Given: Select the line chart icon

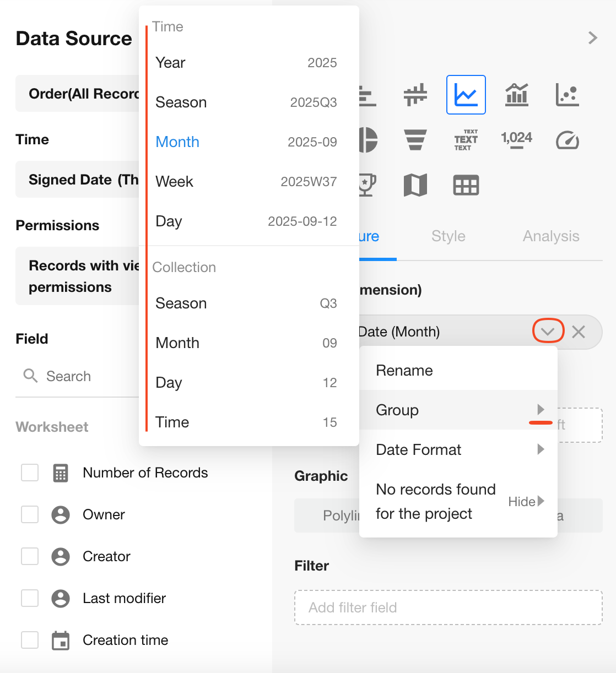Looking at the screenshot, I should [466, 95].
